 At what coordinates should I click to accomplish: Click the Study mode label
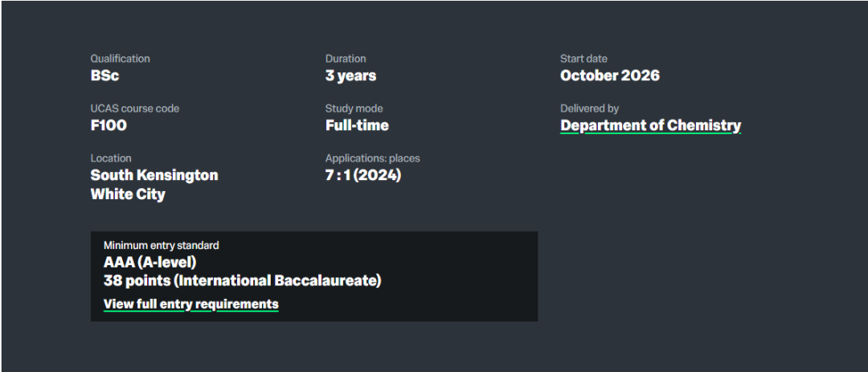coord(354,108)
